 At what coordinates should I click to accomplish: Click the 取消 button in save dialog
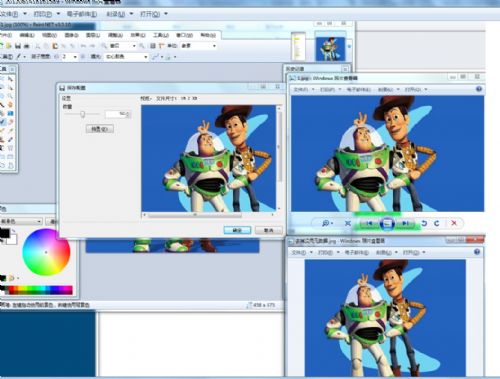point(269,230)
